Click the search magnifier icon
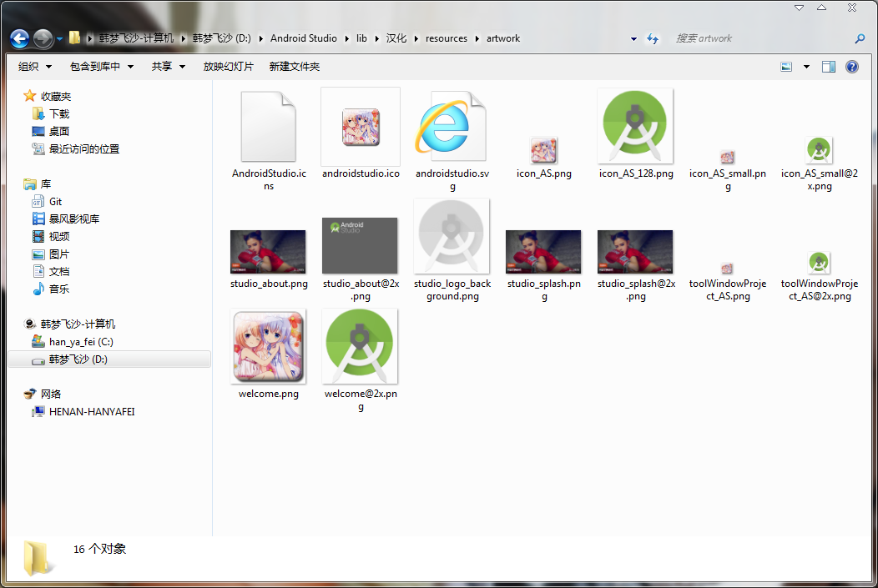878x588 pixels. tap(860, 38)
